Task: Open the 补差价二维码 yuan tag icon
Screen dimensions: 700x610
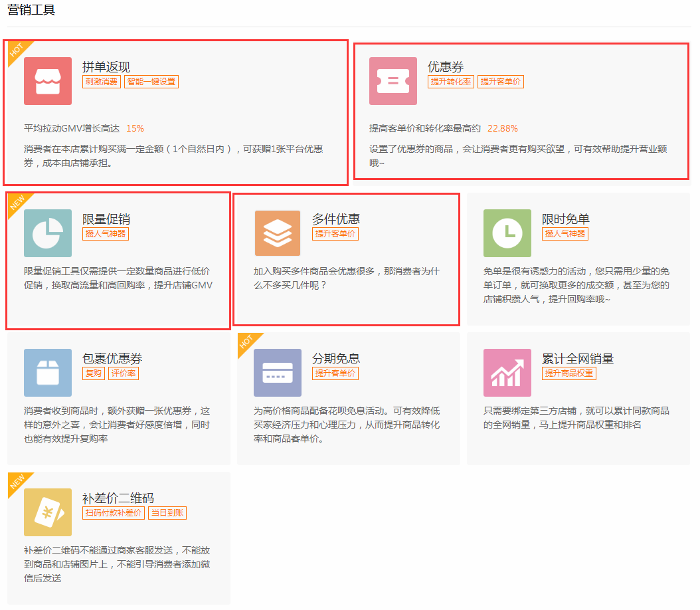Action: click(x=48, y=512)
